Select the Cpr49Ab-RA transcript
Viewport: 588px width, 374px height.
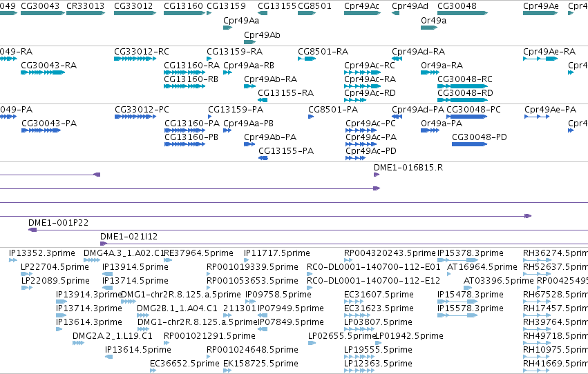pyautogui.click(x=249, y=86)
